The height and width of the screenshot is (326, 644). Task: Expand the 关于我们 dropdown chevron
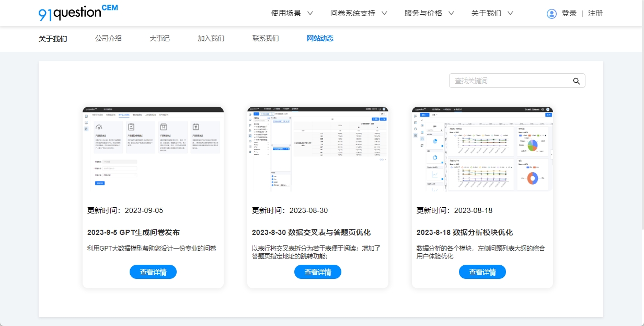(x=510, y=13)
